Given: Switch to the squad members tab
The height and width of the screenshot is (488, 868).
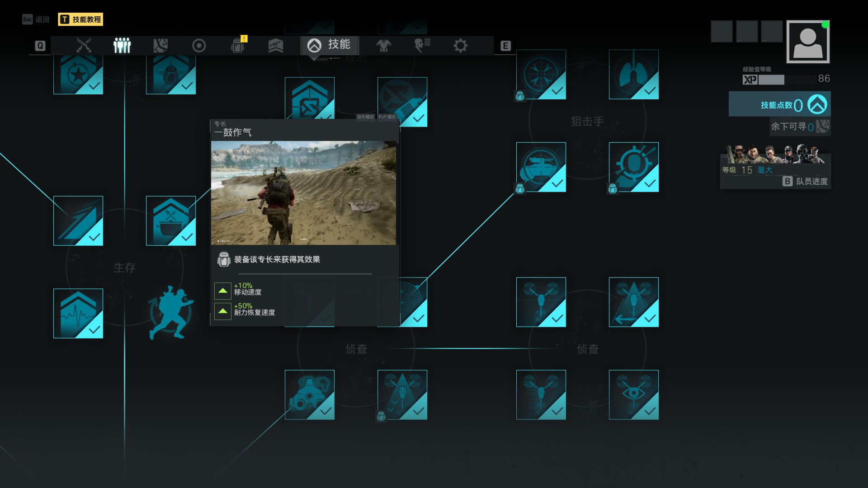Looking at the screenshot, I should tap(122, 46).
